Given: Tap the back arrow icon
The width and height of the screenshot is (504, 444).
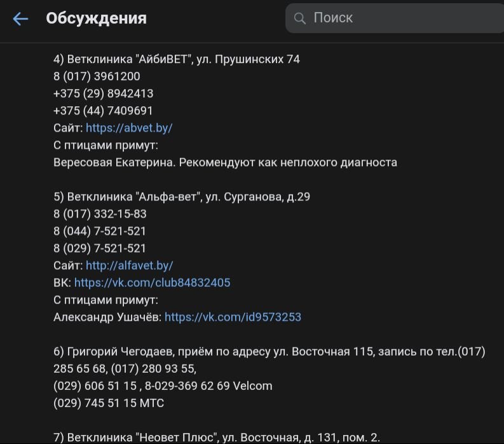Looking at the screenshot, I should (20, 19).
